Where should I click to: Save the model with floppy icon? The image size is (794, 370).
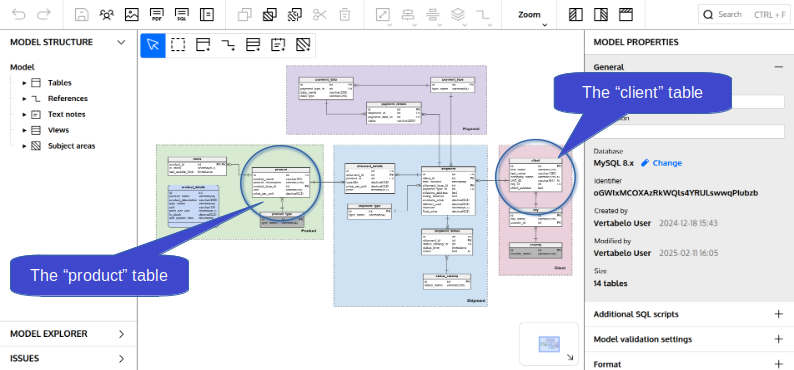(82, 15)
